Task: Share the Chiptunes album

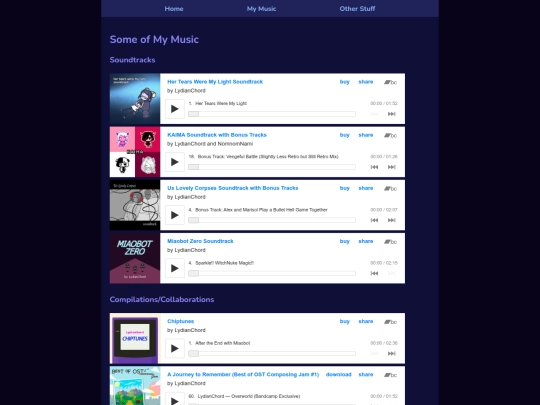Action: click(x=366, y=321)
